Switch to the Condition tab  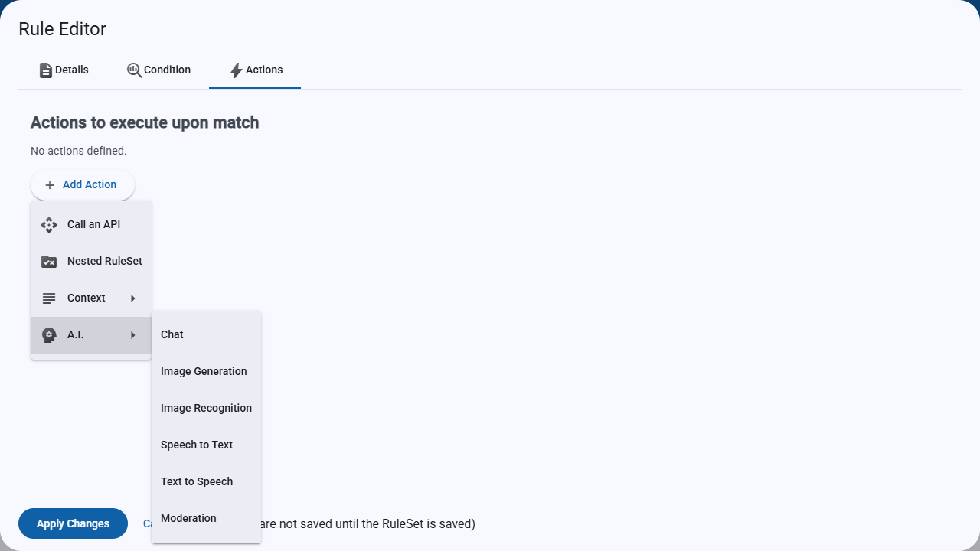[x=158, y=70]
